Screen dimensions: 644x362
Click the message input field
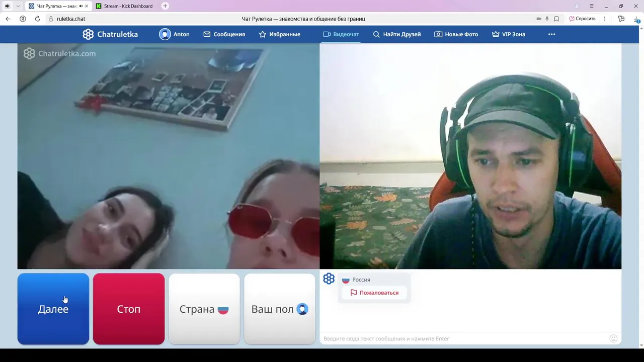tap(463, 338)
